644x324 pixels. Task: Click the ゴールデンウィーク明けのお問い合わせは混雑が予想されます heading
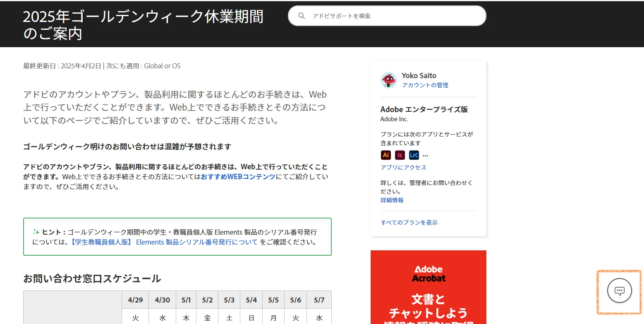tap(127, 146)
